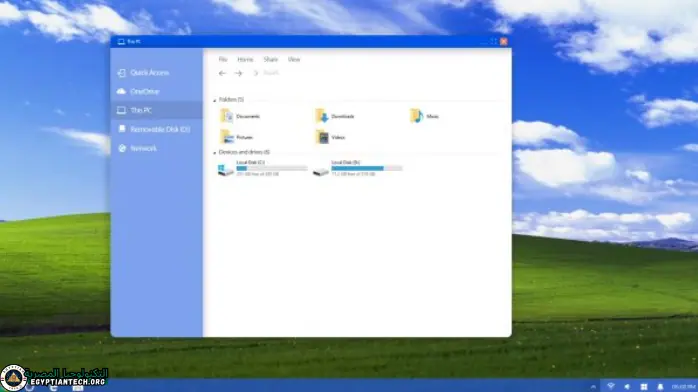Collapse the Devices and drives group
Image resolution: width=698 pixels, height=392 pixels.
point(215,153)
